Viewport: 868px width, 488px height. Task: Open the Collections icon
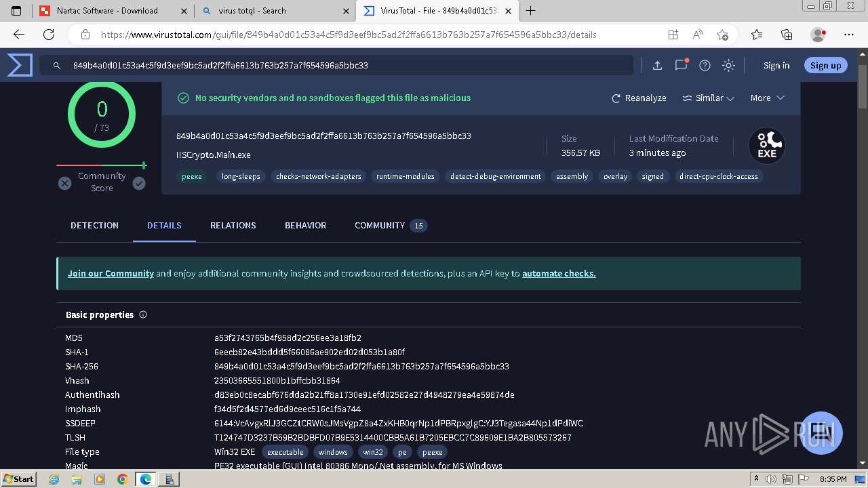(787, 35)
